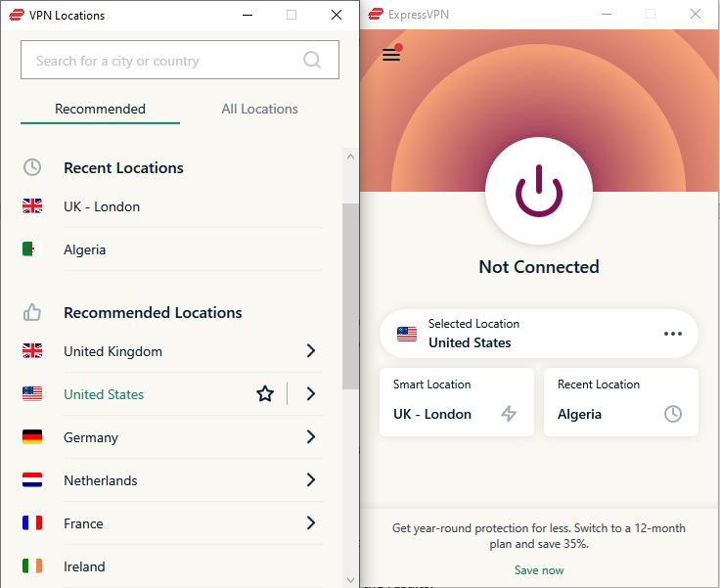Expand Germany server list
Viewport: 720px width, 588px height.
(311, 437)
